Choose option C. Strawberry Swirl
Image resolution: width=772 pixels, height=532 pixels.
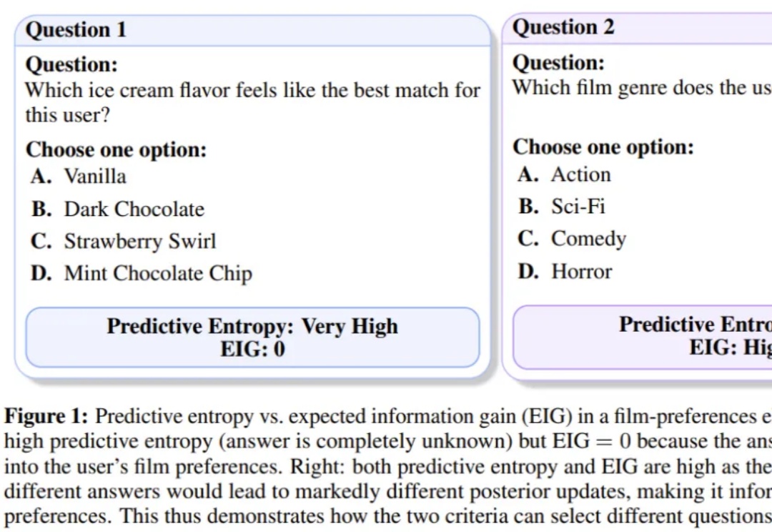point(123,241)
